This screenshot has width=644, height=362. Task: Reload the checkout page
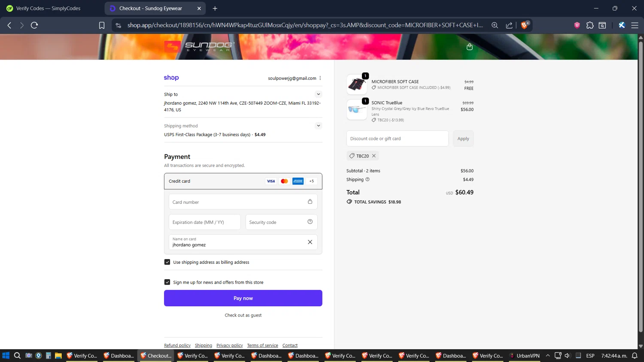click(x=34, y=25)
